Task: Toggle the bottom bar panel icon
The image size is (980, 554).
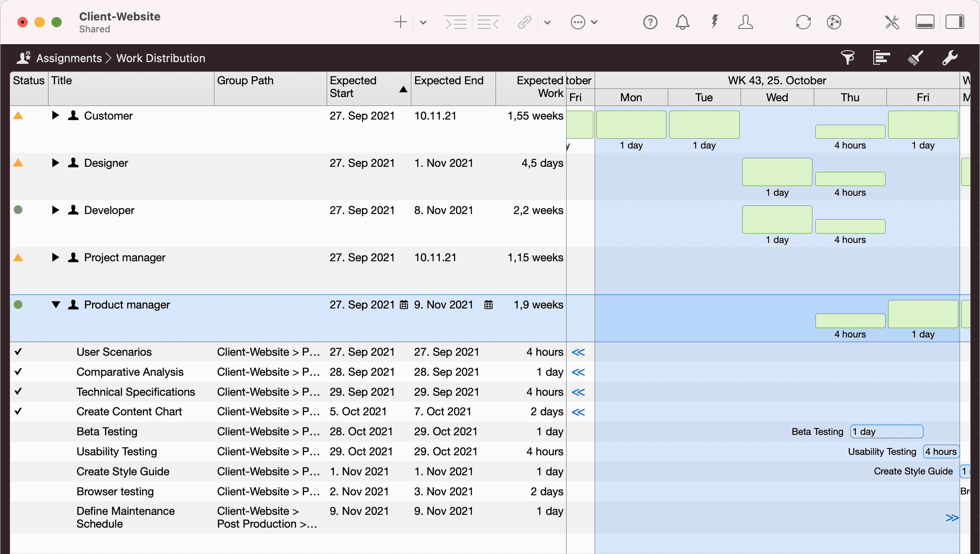Action: coord(925,22)
